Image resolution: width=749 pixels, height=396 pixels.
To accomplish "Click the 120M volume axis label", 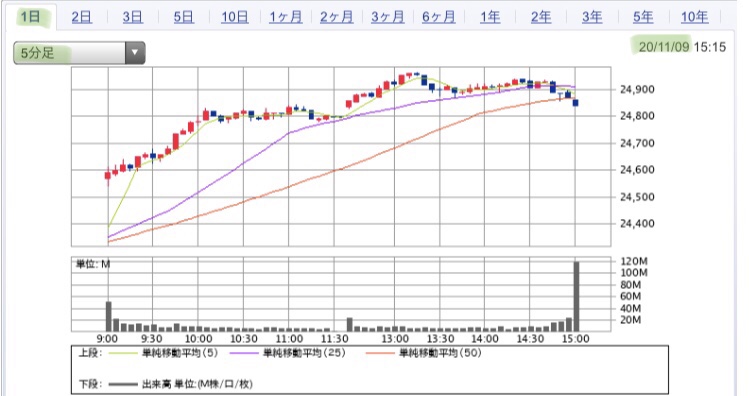I will tap(634, 261).
